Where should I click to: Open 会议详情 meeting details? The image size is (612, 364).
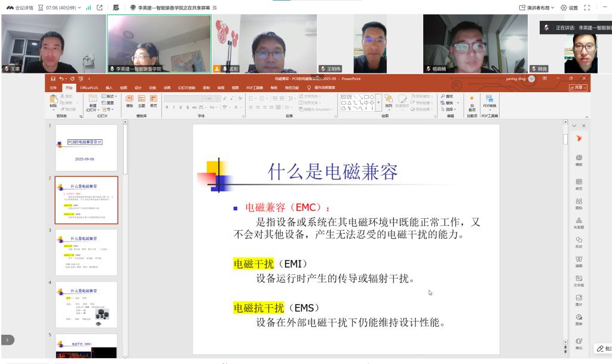point(14,7)
